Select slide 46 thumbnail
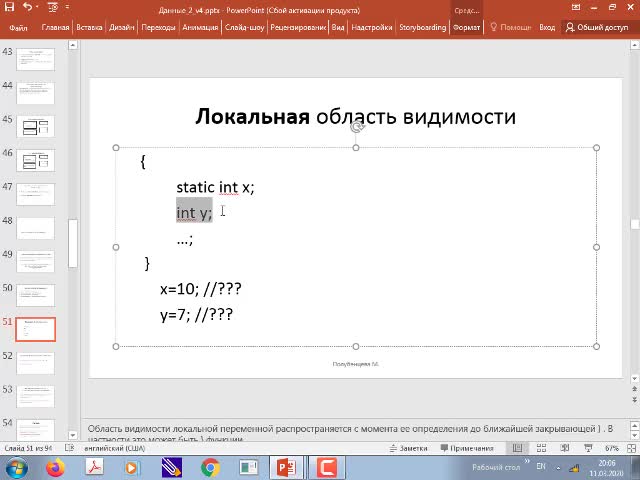The image size is (640, 480). pos(36,160)
